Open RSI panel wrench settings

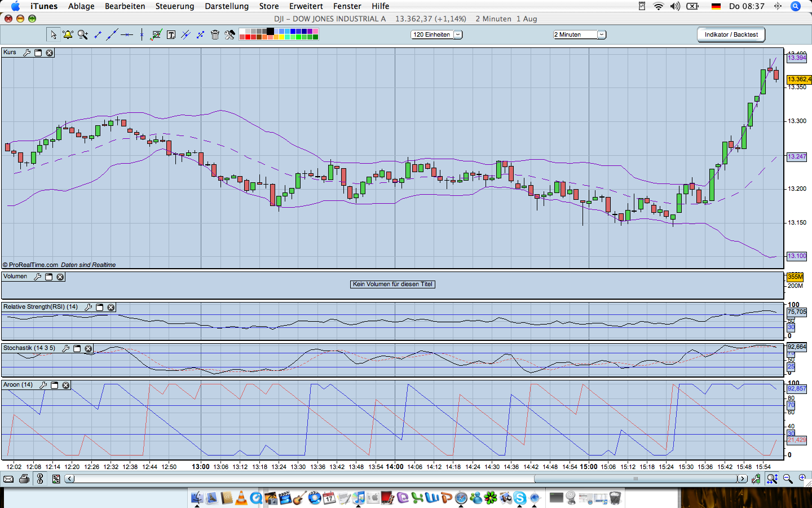coord(88,307)
